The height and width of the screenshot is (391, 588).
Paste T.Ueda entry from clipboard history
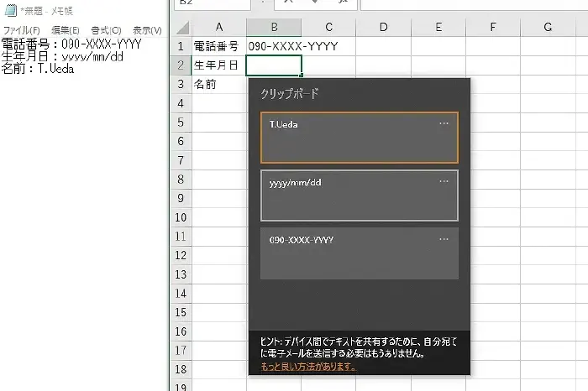click(x=360, y=138)
